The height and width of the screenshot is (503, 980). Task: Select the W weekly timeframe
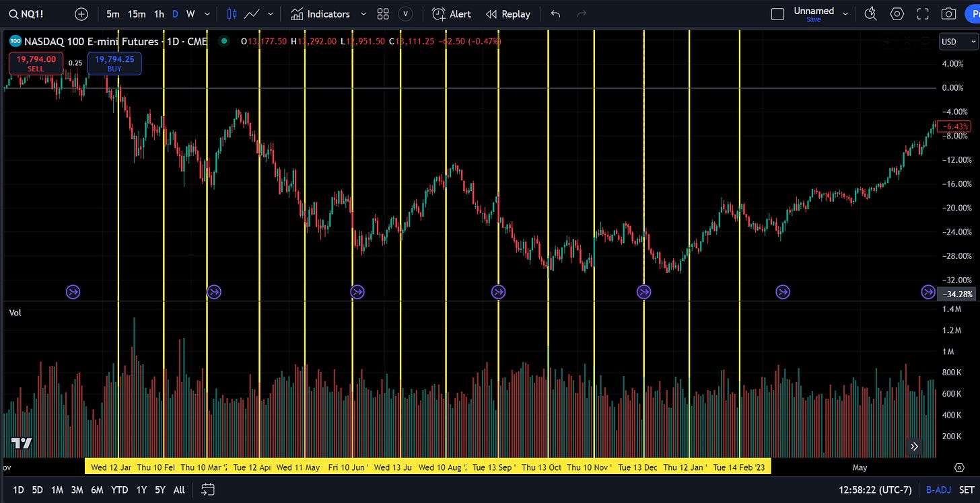click(x=190, y=13)
